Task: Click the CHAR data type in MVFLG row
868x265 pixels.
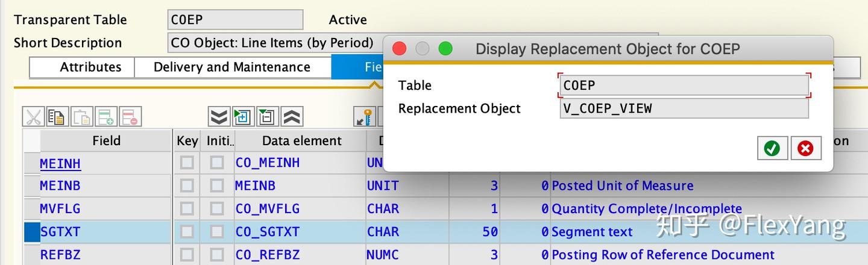Action: coord(383,209)
